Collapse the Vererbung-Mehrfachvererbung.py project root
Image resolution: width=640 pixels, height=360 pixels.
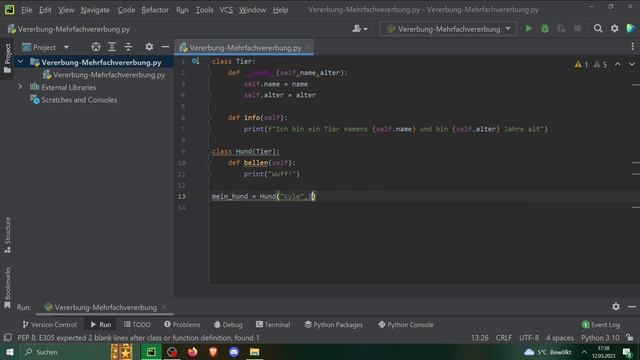tap(20, 62)
